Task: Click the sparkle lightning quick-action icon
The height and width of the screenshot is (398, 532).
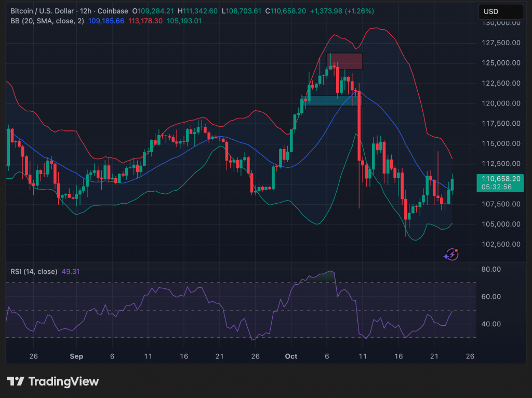Action: [451, 254]
